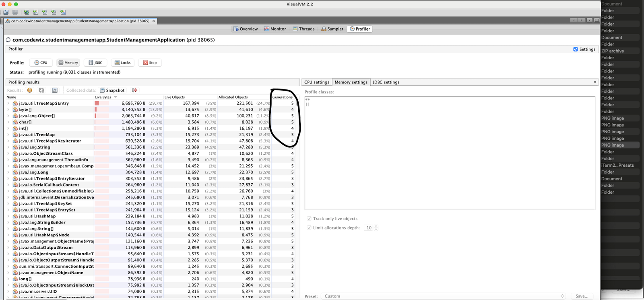Expand the java.lang.String row
The image size is (644, 300).
pyautogui.click(x=8, y=147)
